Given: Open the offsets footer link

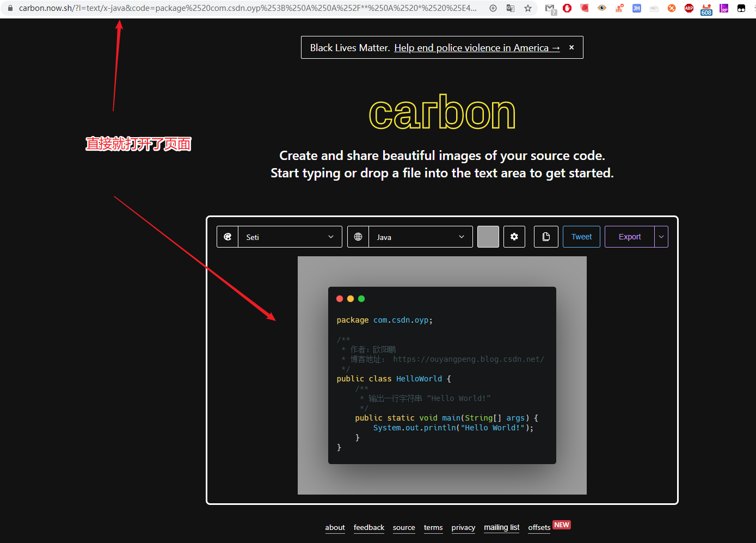Looking at the screenshot, I should click(x=539, y=528).
